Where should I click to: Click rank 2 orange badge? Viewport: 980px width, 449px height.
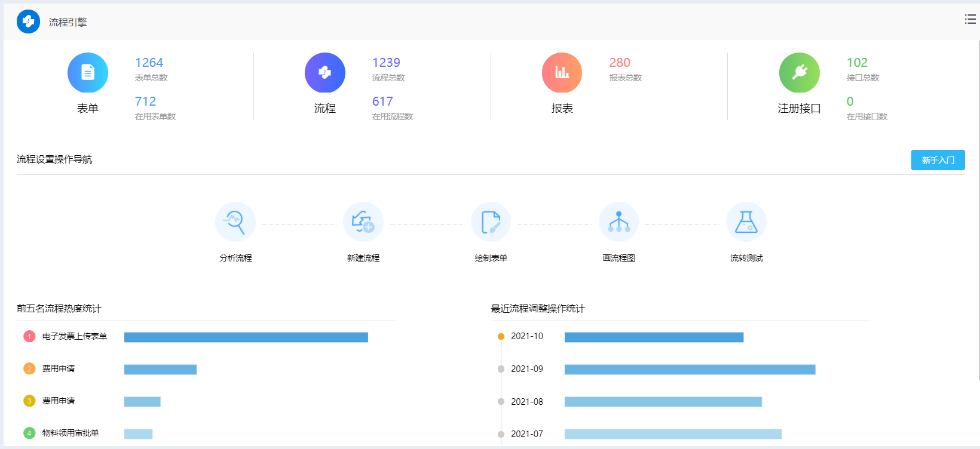tap(29, 369)
